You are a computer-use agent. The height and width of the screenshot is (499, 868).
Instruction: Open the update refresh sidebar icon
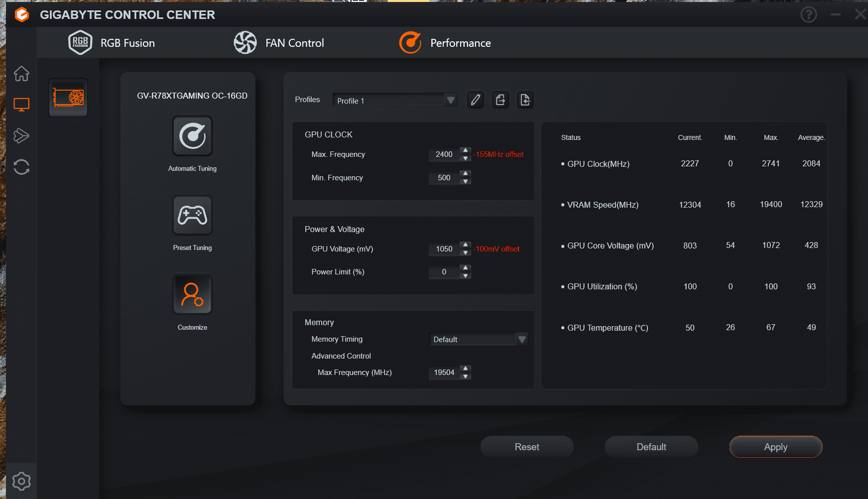click(x=21, y=167)
